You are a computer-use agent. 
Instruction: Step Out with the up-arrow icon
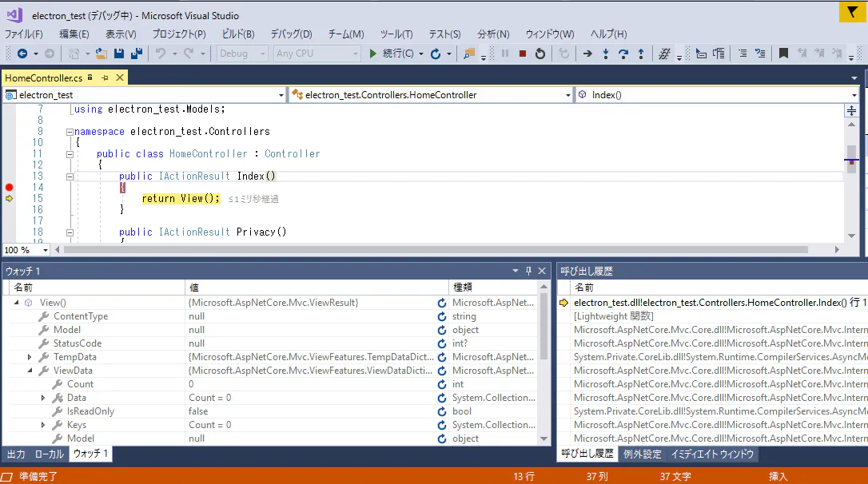click(x=641, y=54)
